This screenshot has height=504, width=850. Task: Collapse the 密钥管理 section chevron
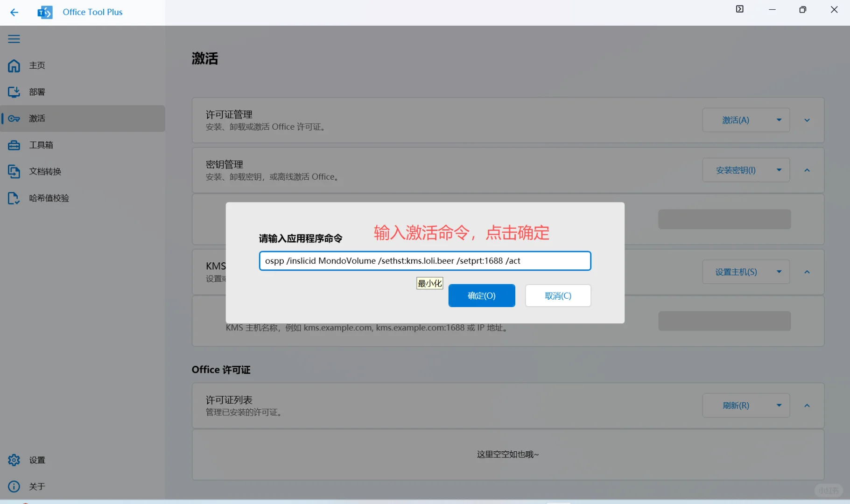pyautogui.click(x=808, y=170)
